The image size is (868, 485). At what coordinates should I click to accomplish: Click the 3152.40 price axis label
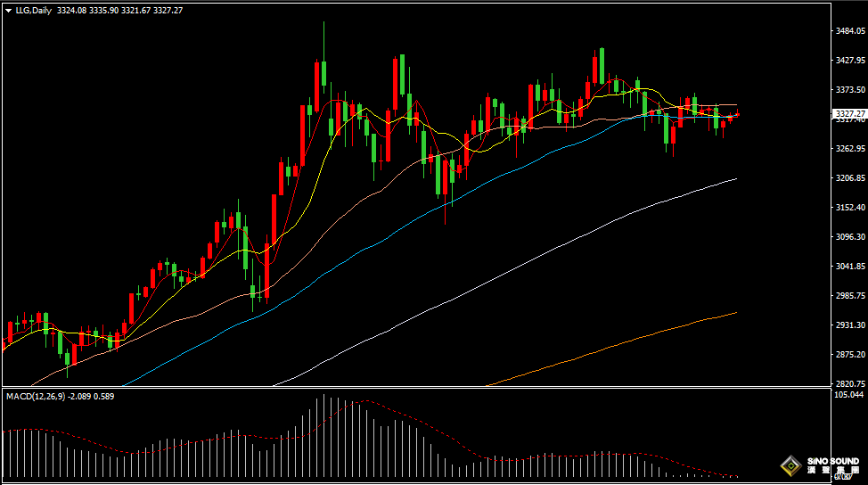850,207
